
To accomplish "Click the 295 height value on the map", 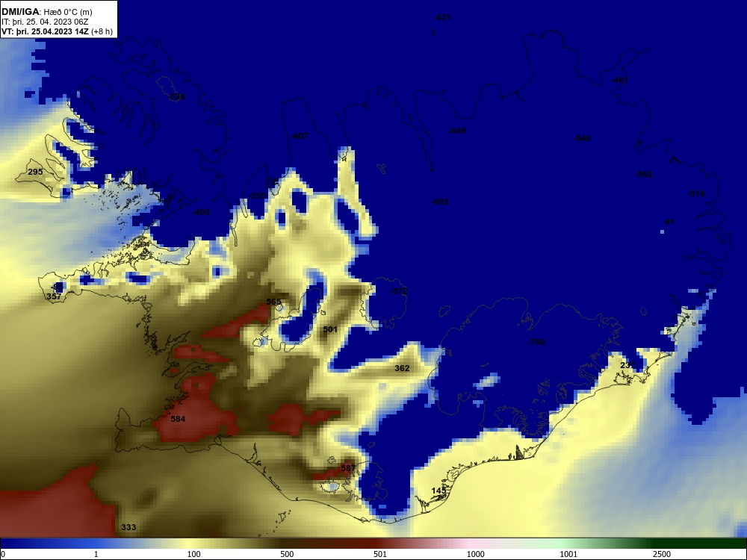I will click(x=35, y=172).
